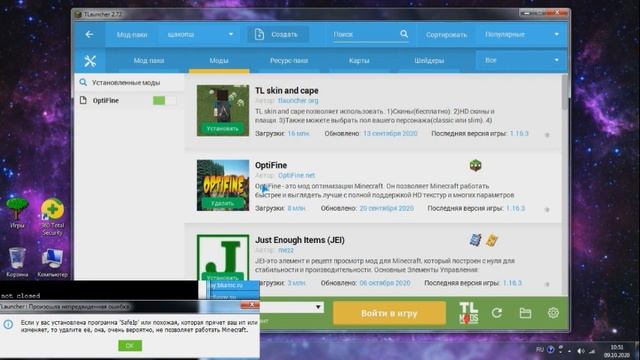This screenshot has height=360, width=640.
Task: Click the TL skin and cape title
Action: (x=287, y=91)
